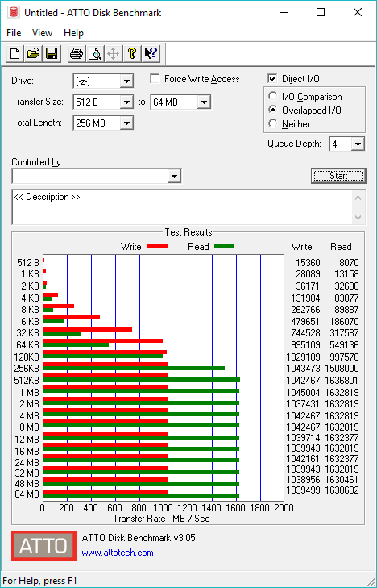
Task: Click the read value 1630682
Action: pyautogui.click(x=342, y=490)
